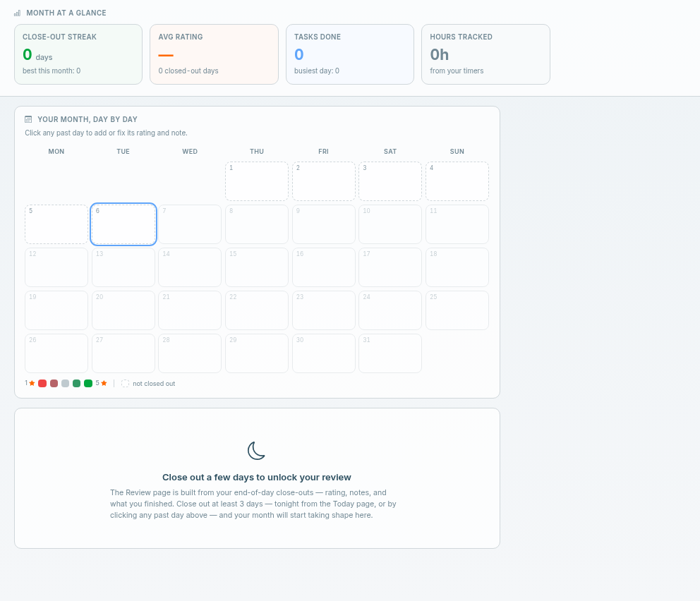The image size is (700, 601).
Task: Click the SUN column header
Action: pos(457,151)
